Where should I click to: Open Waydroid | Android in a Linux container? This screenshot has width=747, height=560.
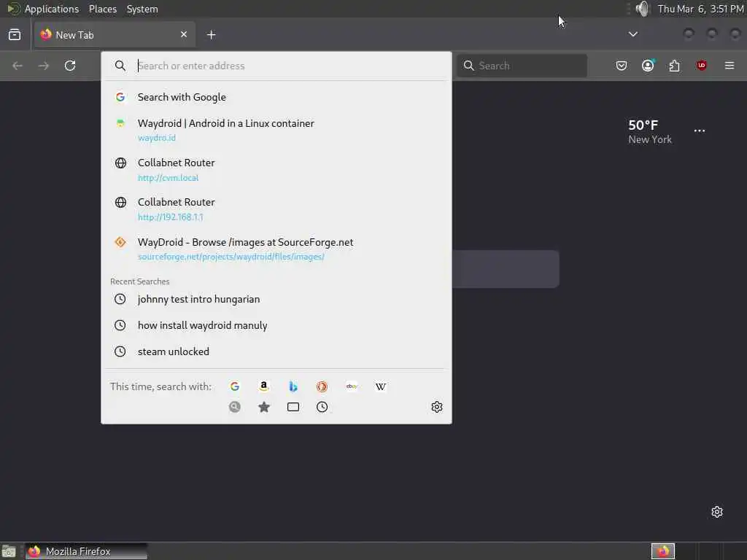click(276, 130)
